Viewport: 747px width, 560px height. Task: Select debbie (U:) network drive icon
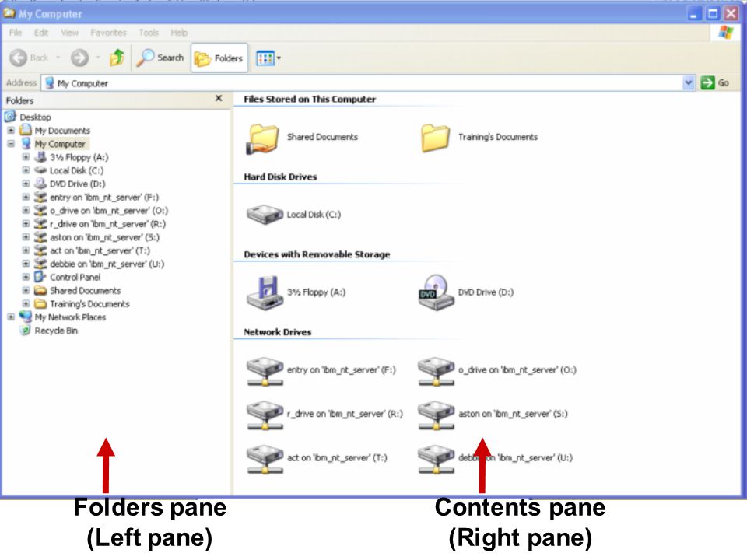coord(436,459)
